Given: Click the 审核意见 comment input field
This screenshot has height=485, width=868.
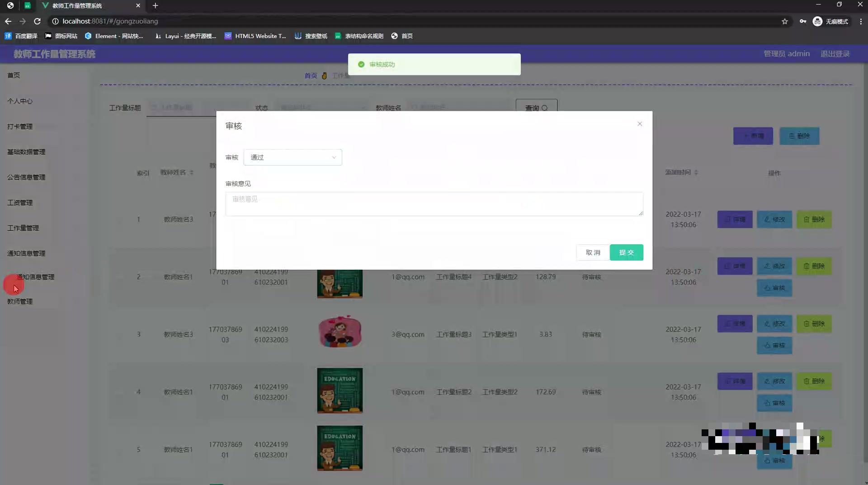Looking at the screenshot, I should (x=434, y=204).
